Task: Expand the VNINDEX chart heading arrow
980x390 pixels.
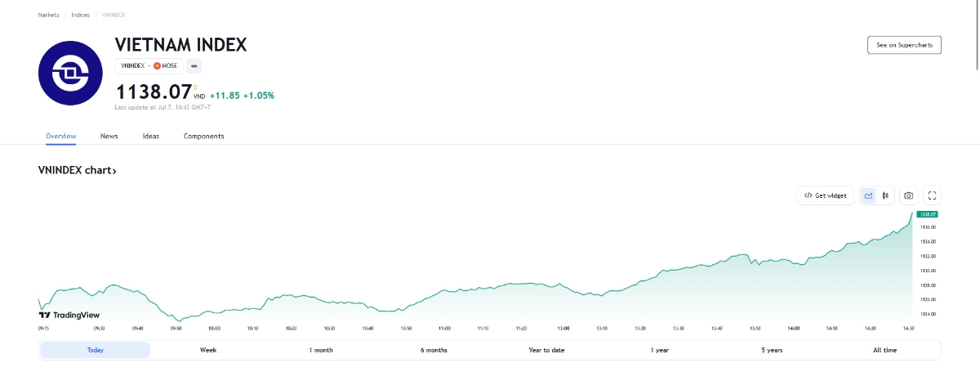Action: tap(114, 171)
